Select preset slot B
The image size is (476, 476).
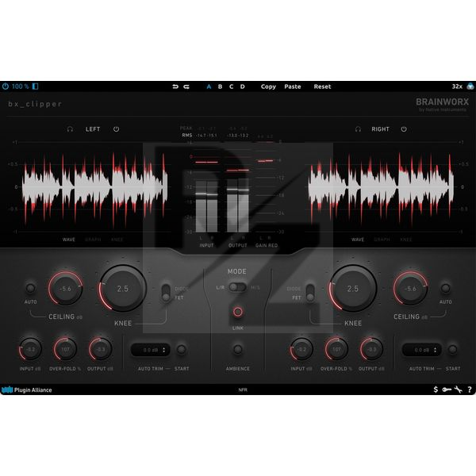pyautogui.click(x=220, y=86)
